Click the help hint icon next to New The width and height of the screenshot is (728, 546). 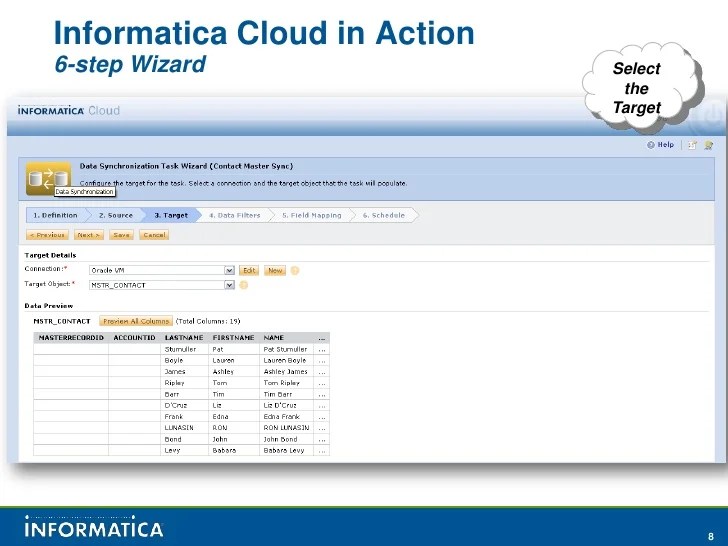pyautogui.click(x=295, y=270)
